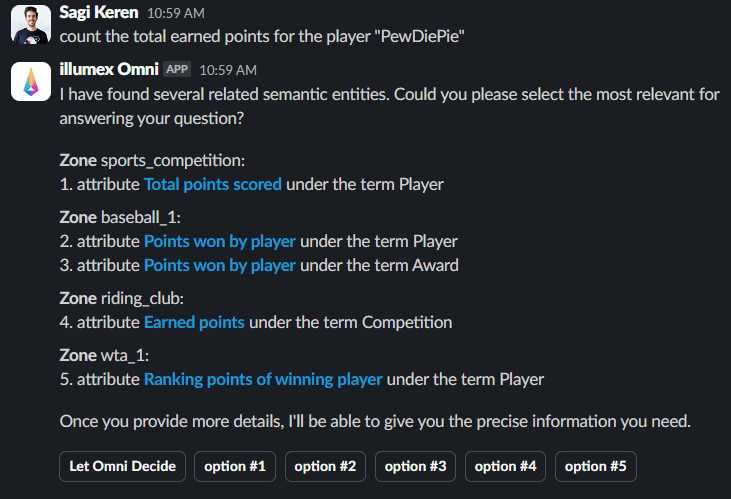Open the Sagi Keren sender name
The image size is (731, 499).
pos(99,14)
